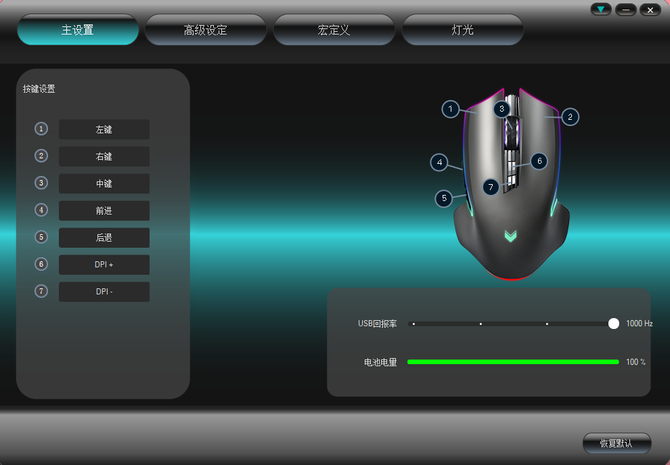Click the 1000 Hz value
Screen dimensions: 670x465
(639, 324)
